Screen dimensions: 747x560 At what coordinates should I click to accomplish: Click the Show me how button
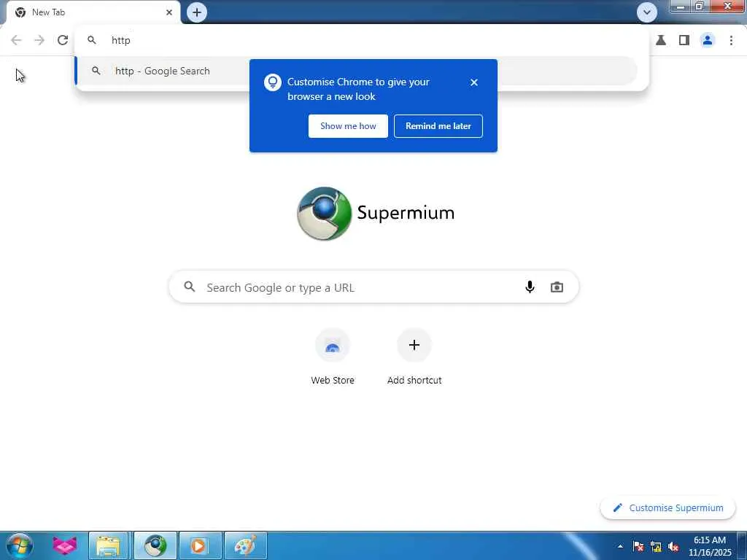348,126
